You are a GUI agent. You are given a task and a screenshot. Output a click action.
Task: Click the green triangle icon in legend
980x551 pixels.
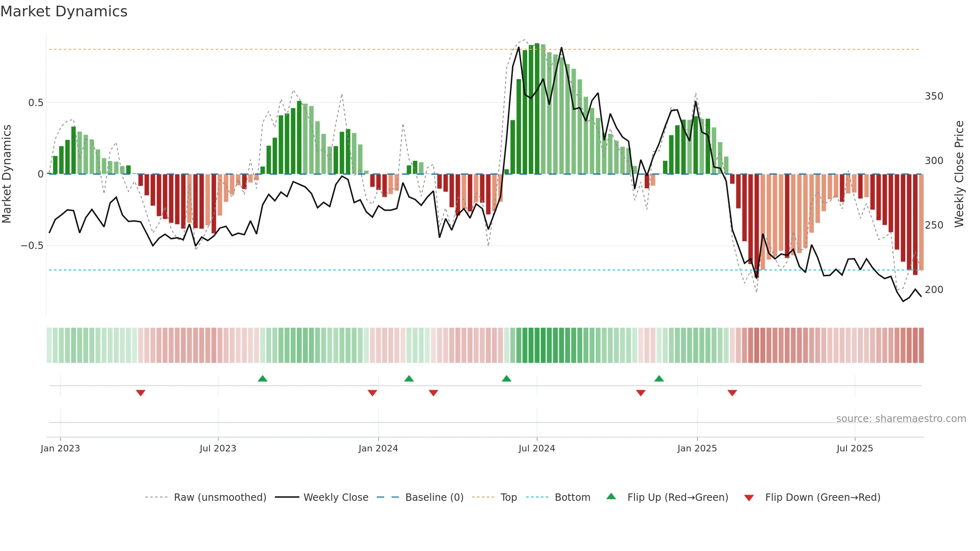click(x=611, y=496)
